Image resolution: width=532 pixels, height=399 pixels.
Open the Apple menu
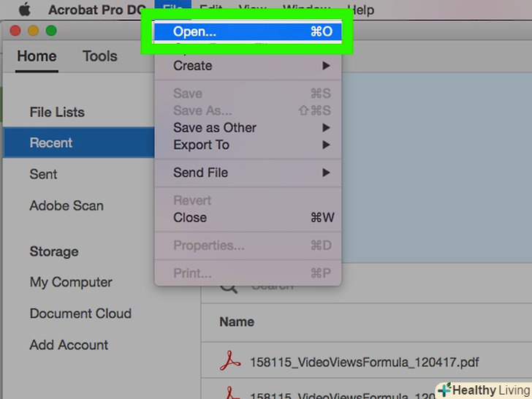point(24,9)
